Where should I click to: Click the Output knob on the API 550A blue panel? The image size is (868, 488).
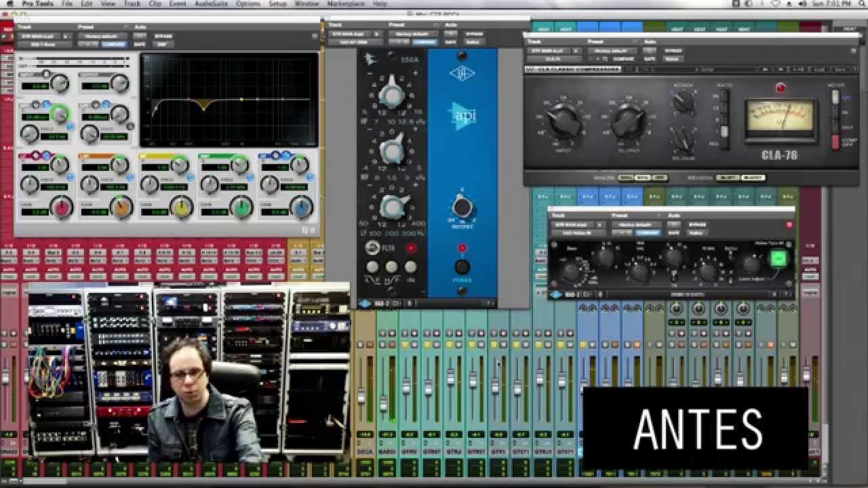[x=462, y=207]
